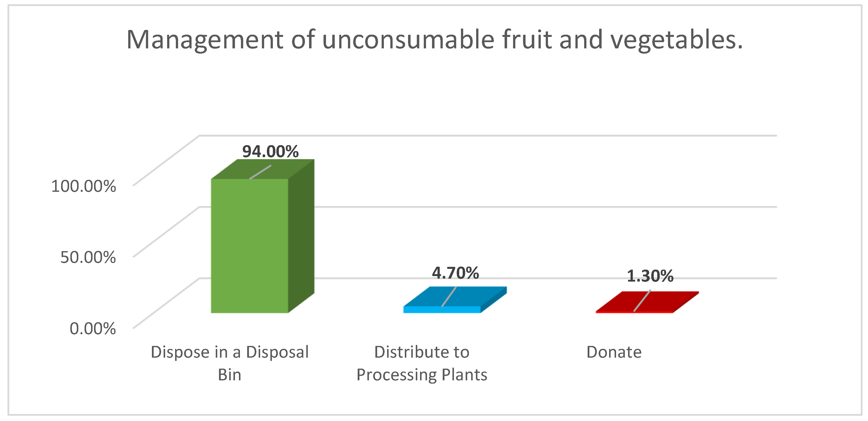Screen dimensions: 868x421
Task: Select the Dispose in a Disposal Bin label
Action: [x=229, y=363]
